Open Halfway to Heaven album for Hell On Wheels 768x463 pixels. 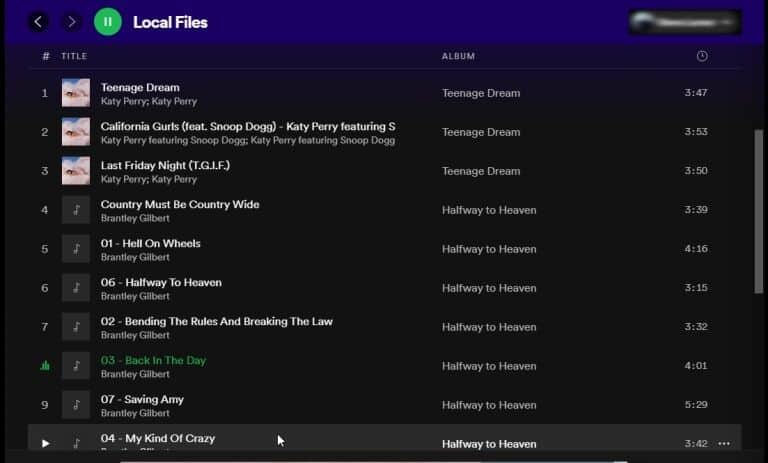pos(489,249)
